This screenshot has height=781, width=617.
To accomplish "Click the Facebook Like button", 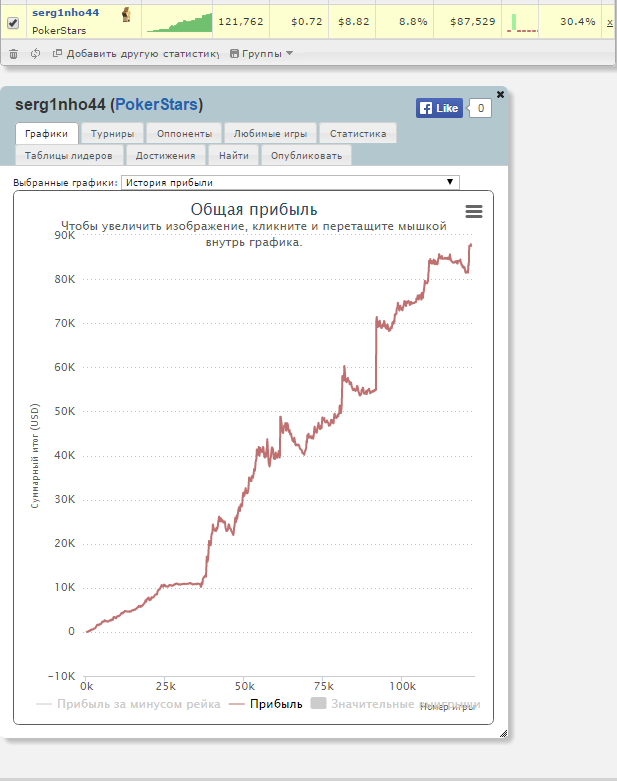I will [x=439, y=108].
